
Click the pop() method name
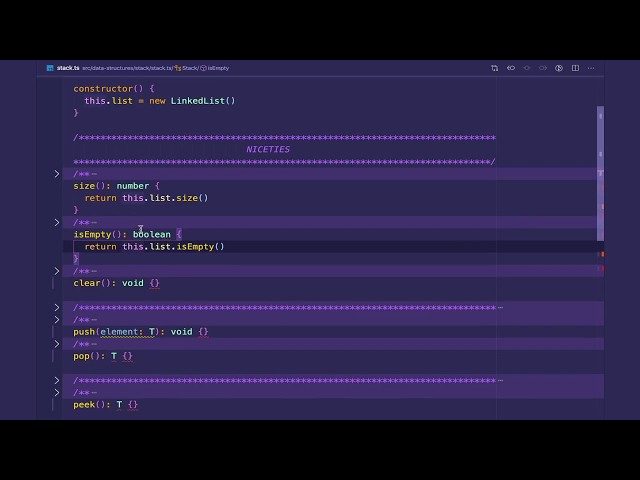coord(81,356)
